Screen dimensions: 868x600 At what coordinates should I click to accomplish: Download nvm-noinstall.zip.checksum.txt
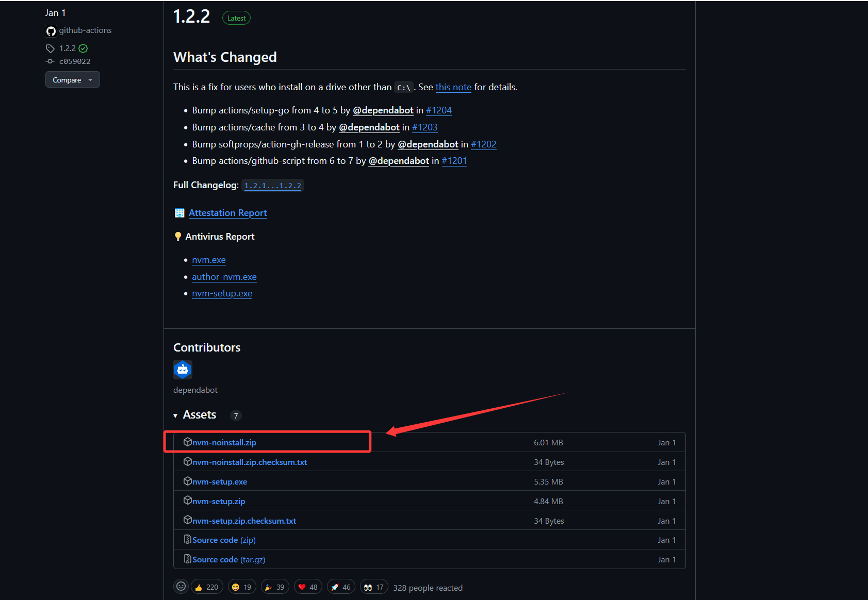[250, 462]
